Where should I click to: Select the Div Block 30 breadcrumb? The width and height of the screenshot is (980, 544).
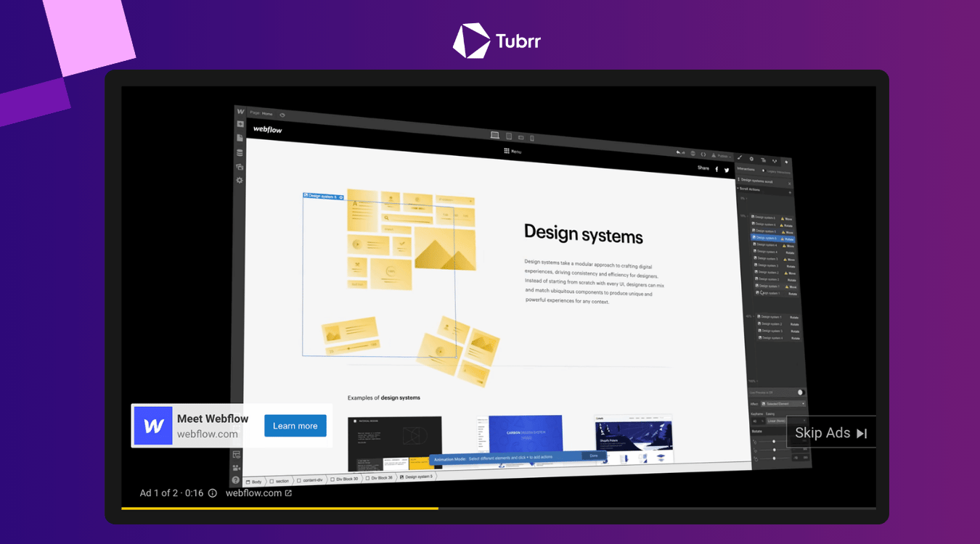point(343,479)
